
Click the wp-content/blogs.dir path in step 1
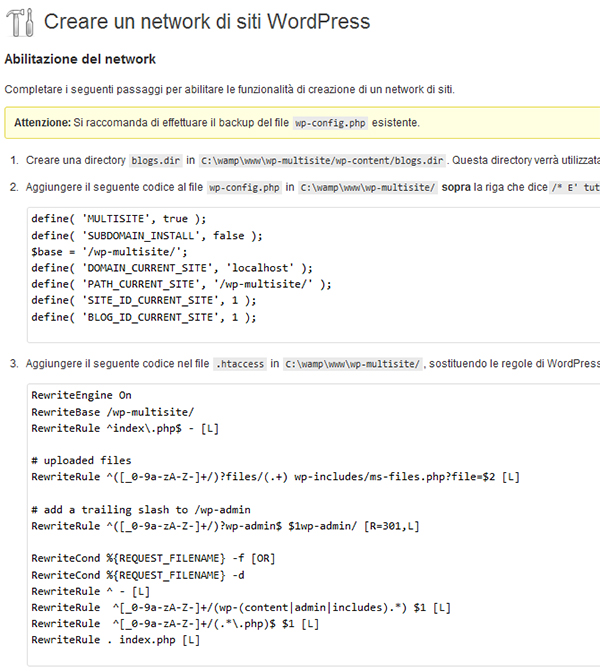pos(322,160)
